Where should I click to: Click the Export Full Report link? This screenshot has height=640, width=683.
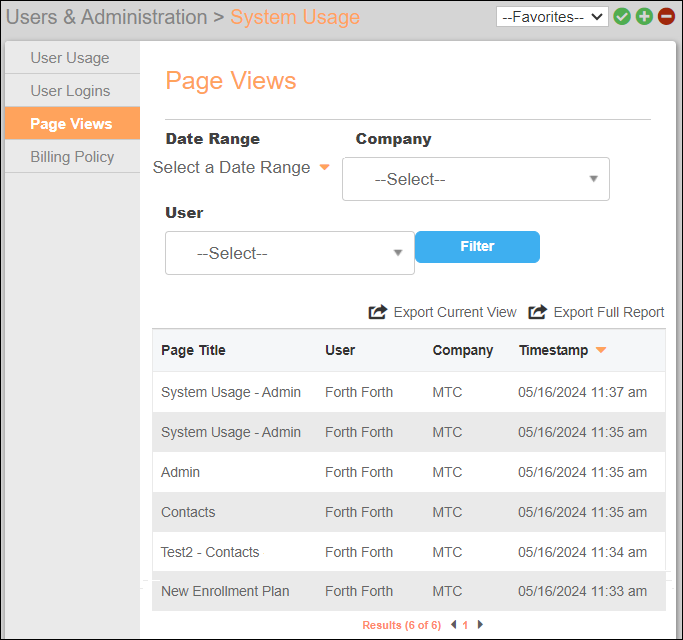[608, 312]
